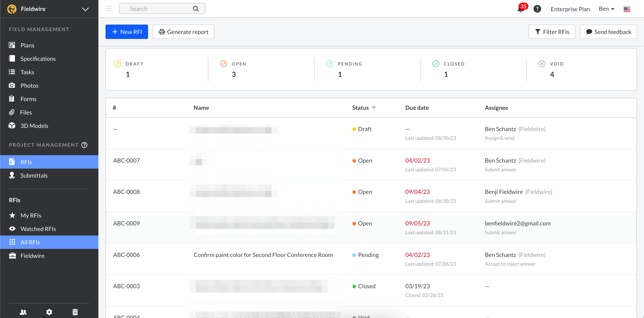The height and width of the screenshot is (318, 644).
Task: Click 'Accept or reject answer' text
Action: point(510,264)
